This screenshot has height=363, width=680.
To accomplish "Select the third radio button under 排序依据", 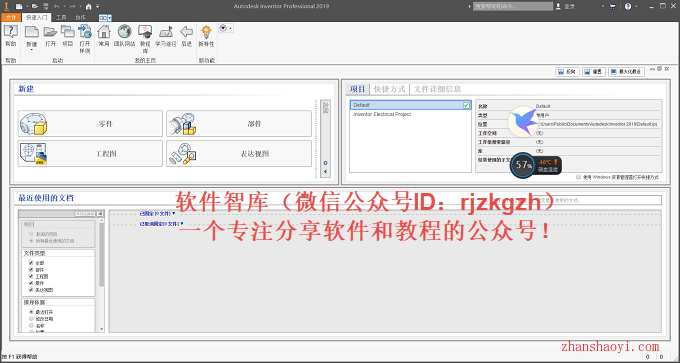I will tap(31, 325).
